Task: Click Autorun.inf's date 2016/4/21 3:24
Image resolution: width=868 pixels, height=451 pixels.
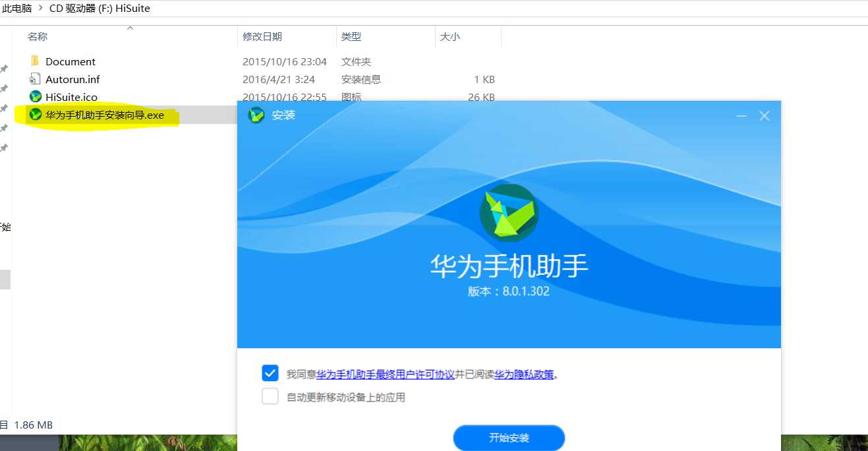Action: click(x=279, y=79)
